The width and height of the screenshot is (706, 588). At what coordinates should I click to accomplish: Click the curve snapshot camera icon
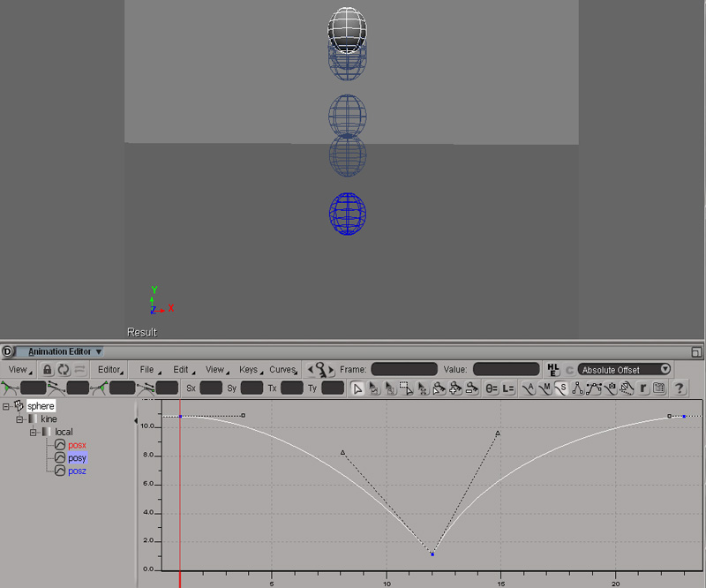coord(611,388)
